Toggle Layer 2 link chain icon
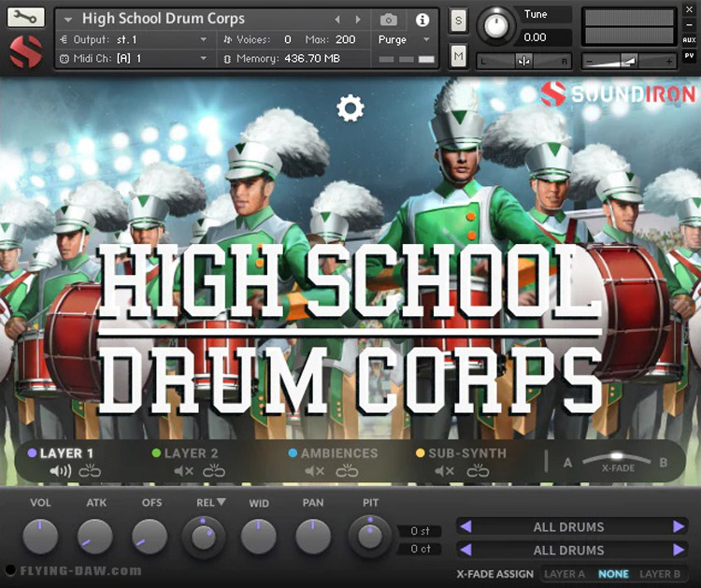Image resolution: width=701 pixels, height=588 pixels. pos(214,471)
